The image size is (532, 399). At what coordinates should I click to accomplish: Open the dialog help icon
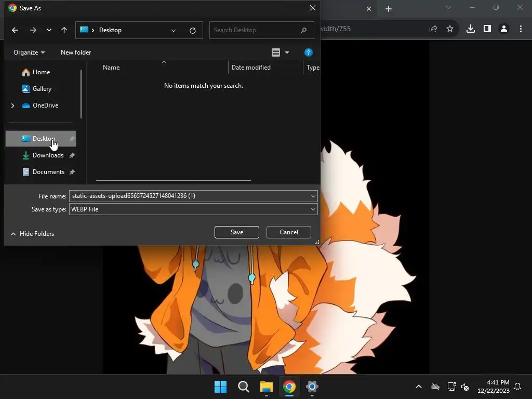click(x=309, y=52)
